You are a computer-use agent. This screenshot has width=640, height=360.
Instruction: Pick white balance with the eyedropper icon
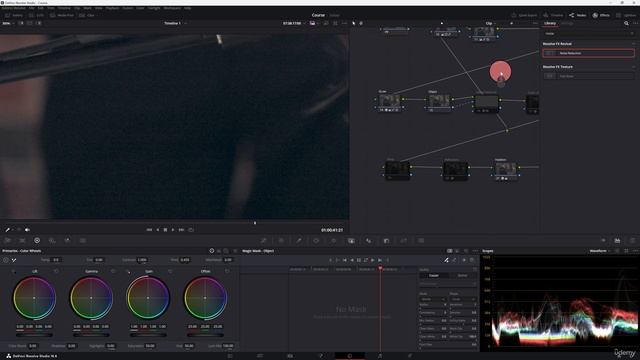click(14, 260)
